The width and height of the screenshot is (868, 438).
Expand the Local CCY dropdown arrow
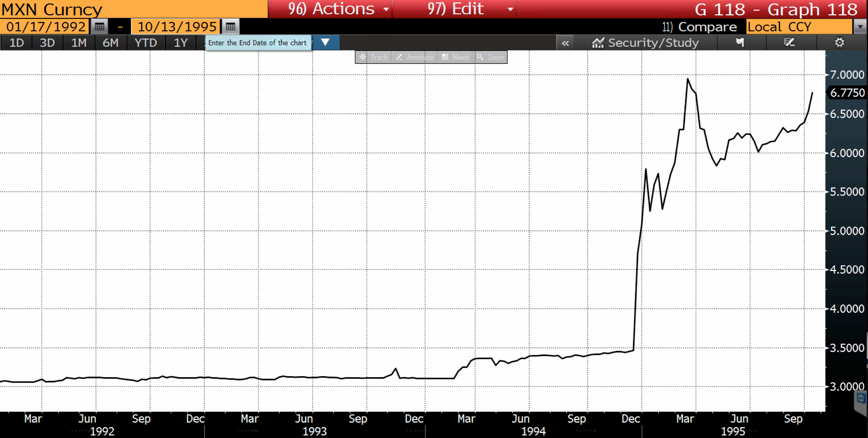[x=860, y=27]
